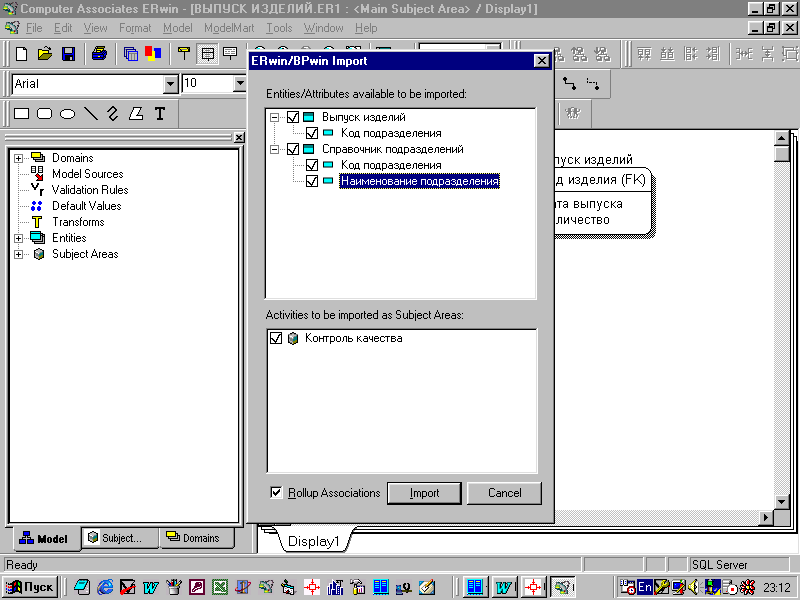Close the model explorer pane
Image resolution: width=800 pixels, height=600 pixels.
pos(239,137)
